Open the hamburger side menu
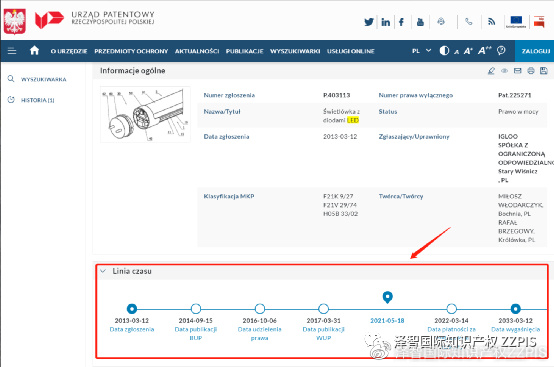554x367 pixels. (x=12, y=51)
